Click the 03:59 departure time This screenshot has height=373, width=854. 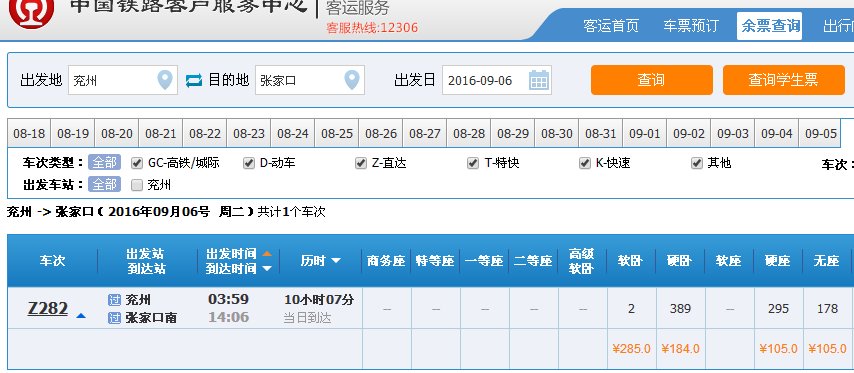click(x=228, y=299)
